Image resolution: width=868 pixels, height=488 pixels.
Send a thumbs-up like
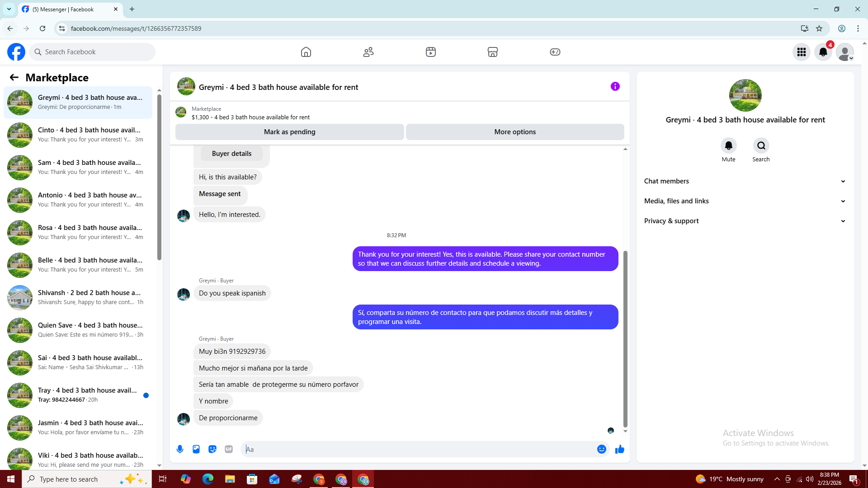[x=620, y=449]
